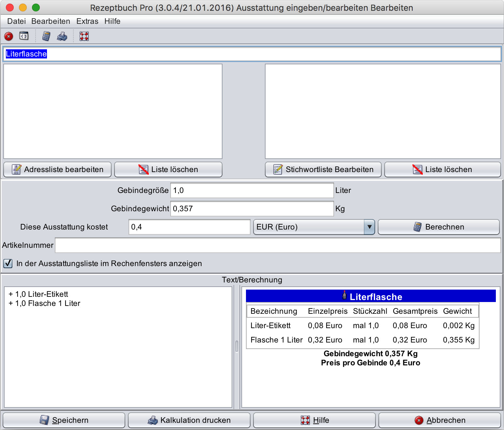Screen dimensions: 504x430
Task: Open the Datei menu
Action: click(x=16, y=21)
